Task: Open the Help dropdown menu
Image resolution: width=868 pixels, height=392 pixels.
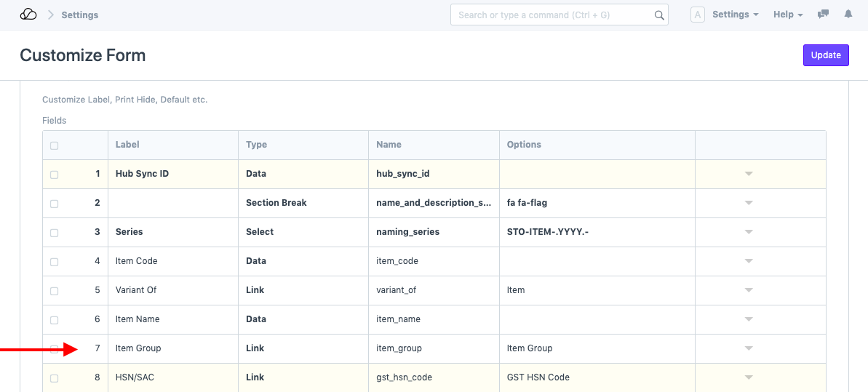Action: (x=787, y=15)
